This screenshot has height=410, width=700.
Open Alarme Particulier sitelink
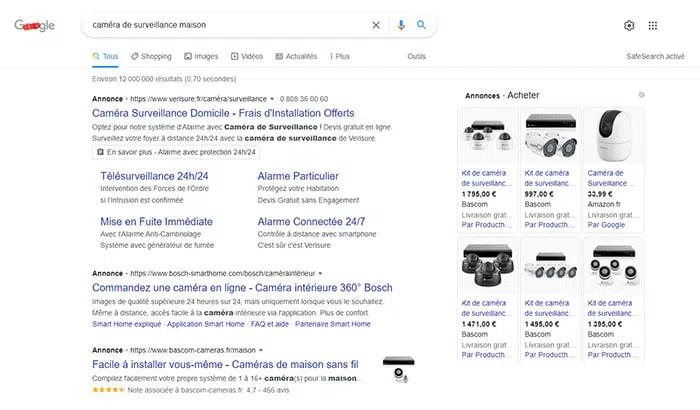click(x=298, y=176)
